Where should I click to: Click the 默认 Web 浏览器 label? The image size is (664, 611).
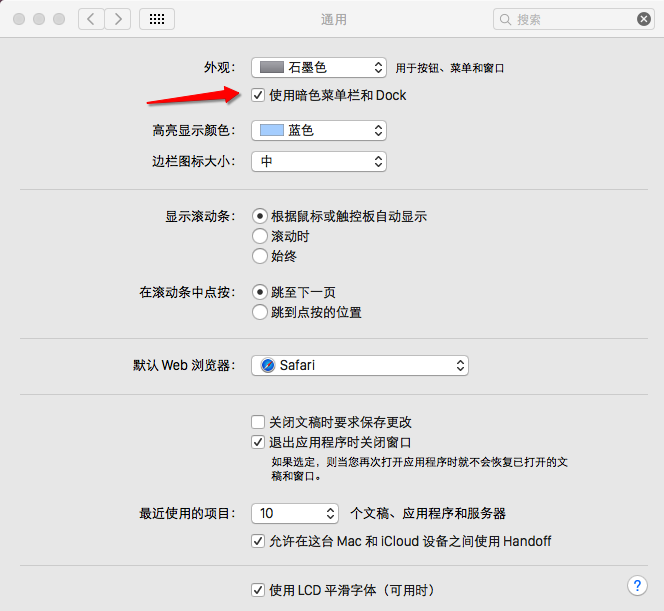(184, 365)
